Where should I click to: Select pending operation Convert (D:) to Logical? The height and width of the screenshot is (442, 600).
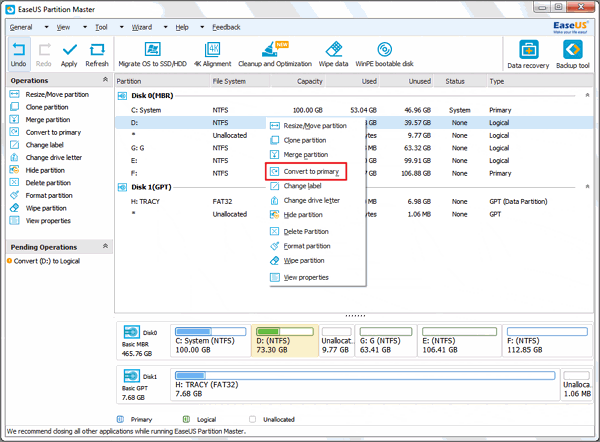click(x=44, y=261)
